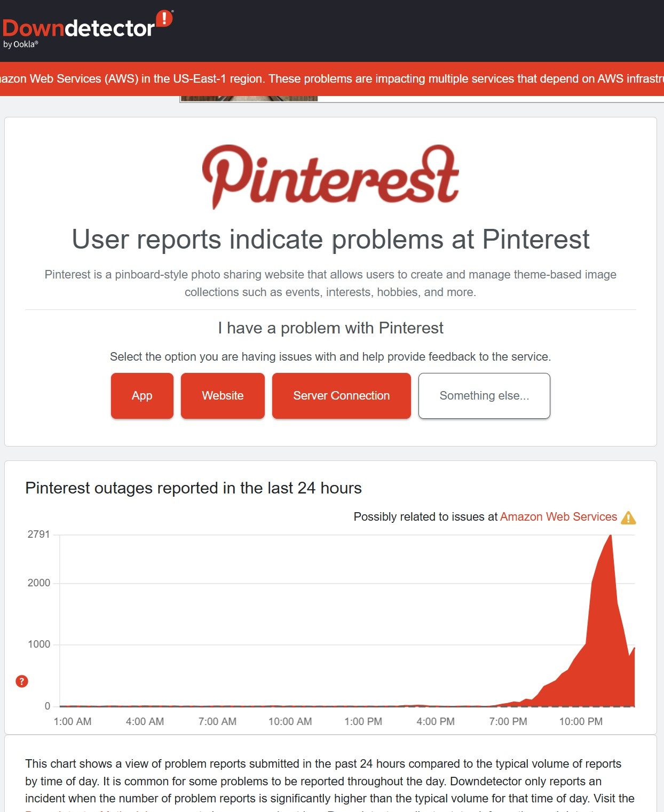Click the AWS US-East-1 outage banner
The height and width of the screenshot is (812, 664).
tap(331, 78)
